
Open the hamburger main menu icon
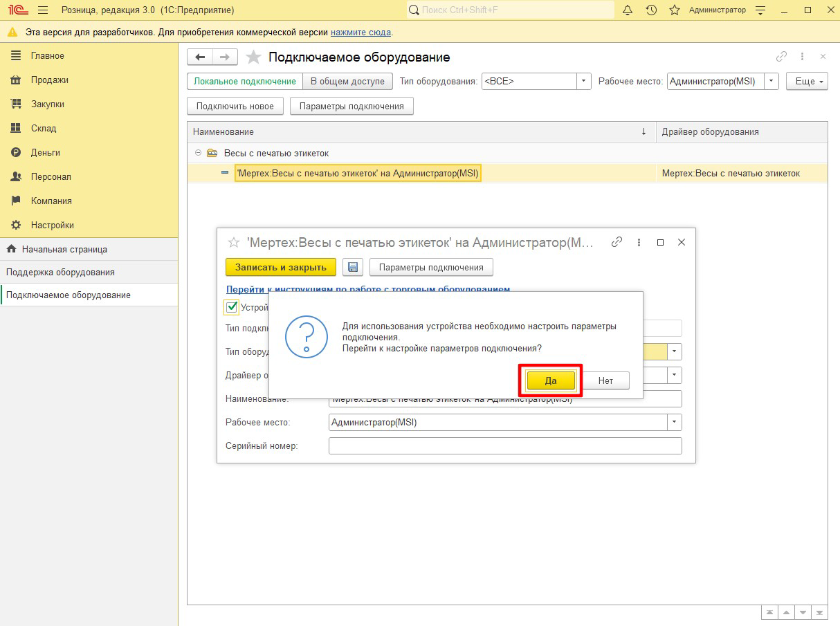pyautogui.click(x=43, y=10)
